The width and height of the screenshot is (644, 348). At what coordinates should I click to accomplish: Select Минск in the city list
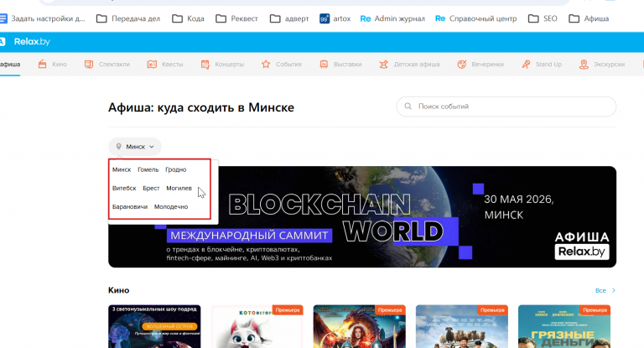point(122,169)
